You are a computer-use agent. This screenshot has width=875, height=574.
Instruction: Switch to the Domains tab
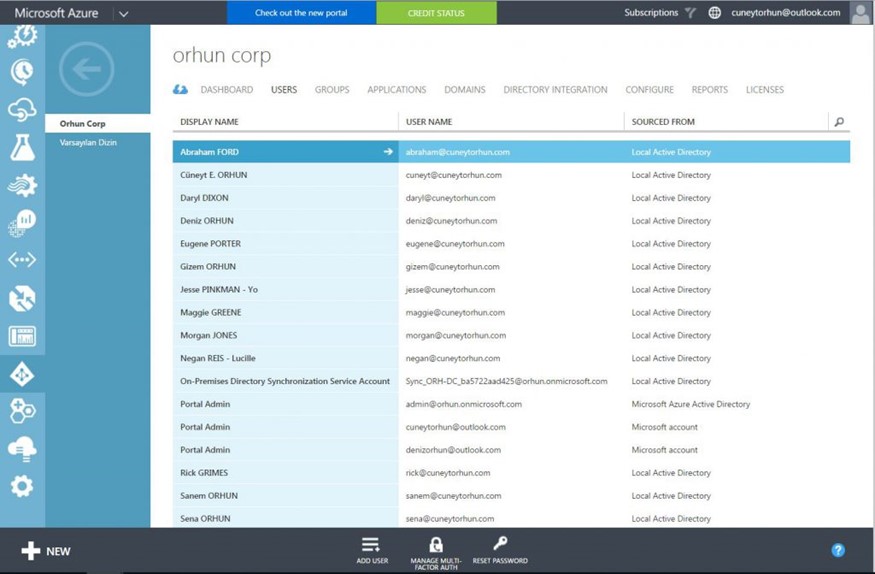point(465,89)
